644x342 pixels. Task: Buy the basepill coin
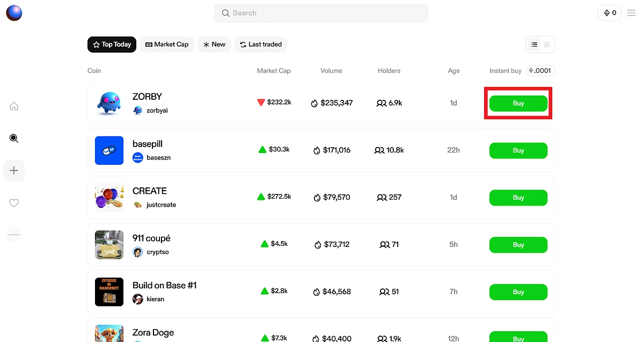pyautogui.click(x=518, y=150)
